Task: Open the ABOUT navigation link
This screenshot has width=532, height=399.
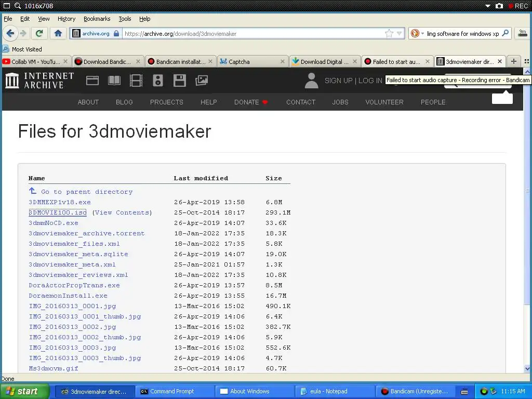Action: click(x=88, y=102)
